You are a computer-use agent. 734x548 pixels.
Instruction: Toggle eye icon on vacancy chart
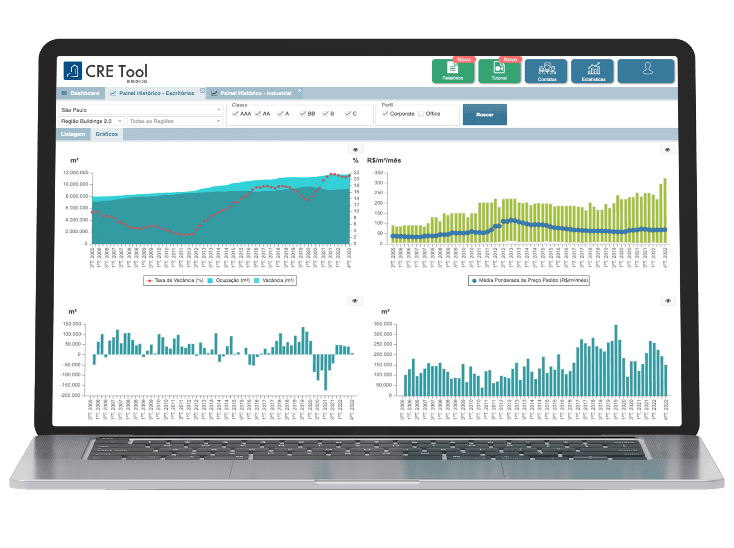click(354, 149)
